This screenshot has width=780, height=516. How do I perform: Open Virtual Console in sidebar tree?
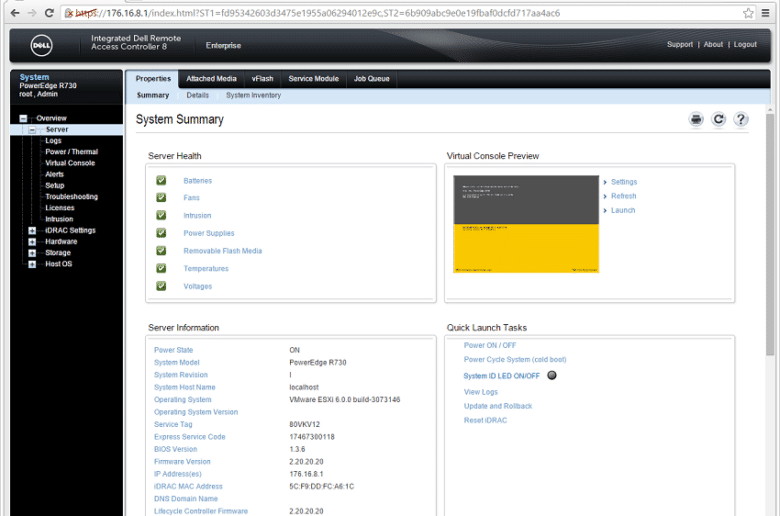point(70,163)
